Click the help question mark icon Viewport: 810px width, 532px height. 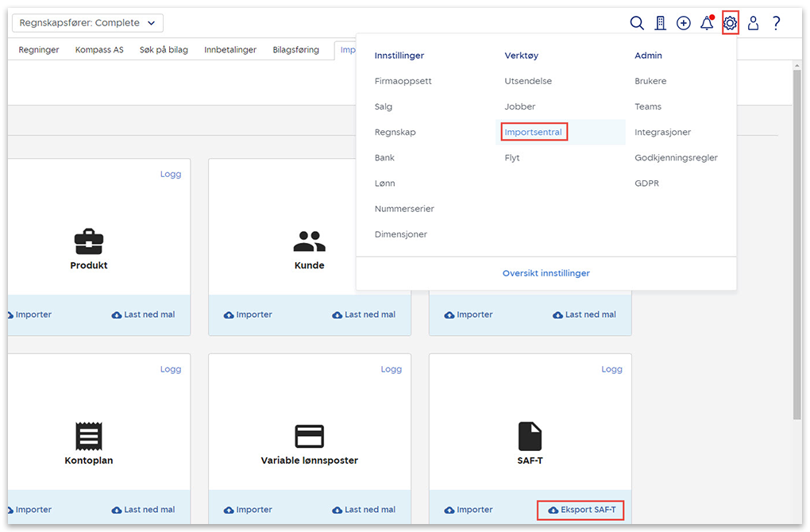[776, 23]
